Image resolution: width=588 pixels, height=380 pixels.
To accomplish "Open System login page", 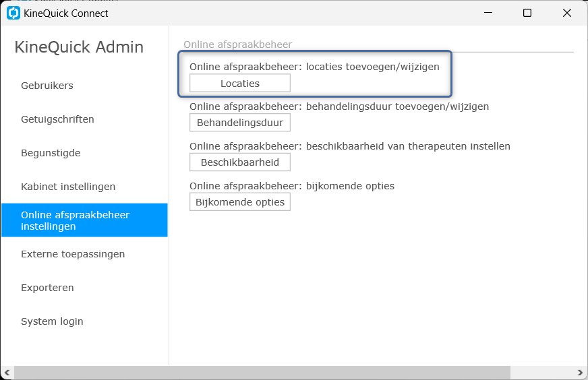I will 84,321.
